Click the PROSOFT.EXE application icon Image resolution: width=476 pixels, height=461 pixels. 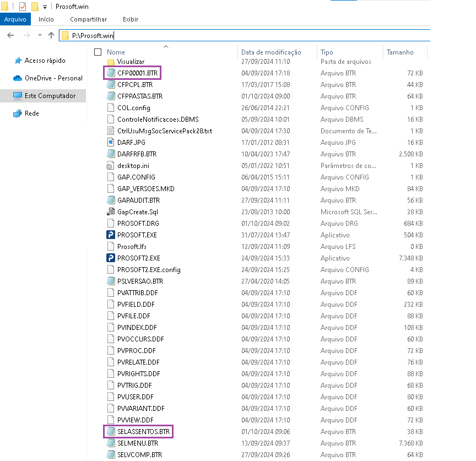pyautogui.click(x=111, y=235)
